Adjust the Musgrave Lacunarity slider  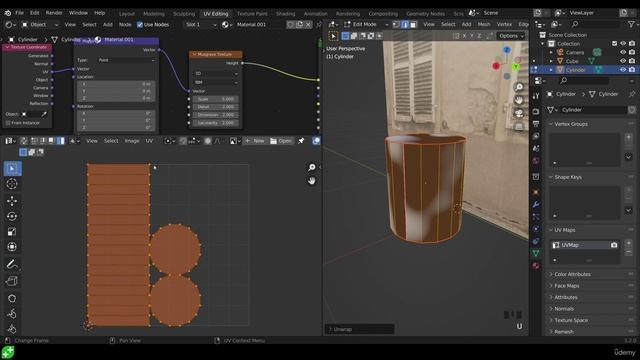click(x=216, y=123)
